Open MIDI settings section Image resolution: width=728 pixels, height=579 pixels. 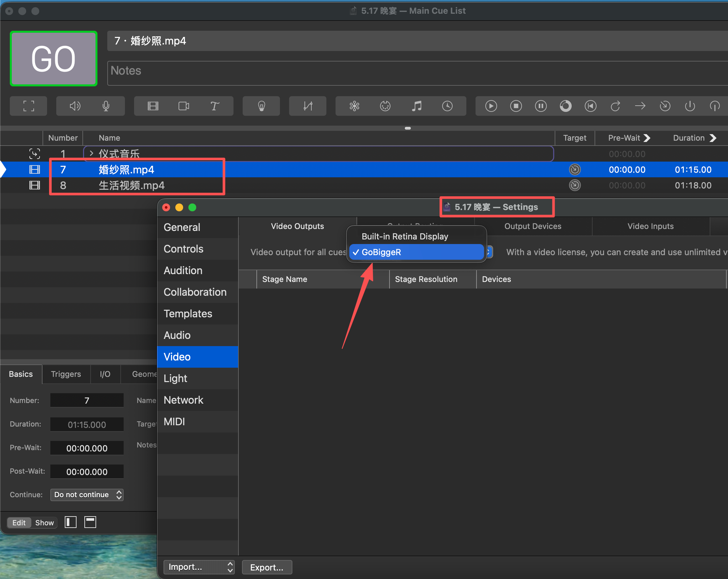(x=198, y=422)
